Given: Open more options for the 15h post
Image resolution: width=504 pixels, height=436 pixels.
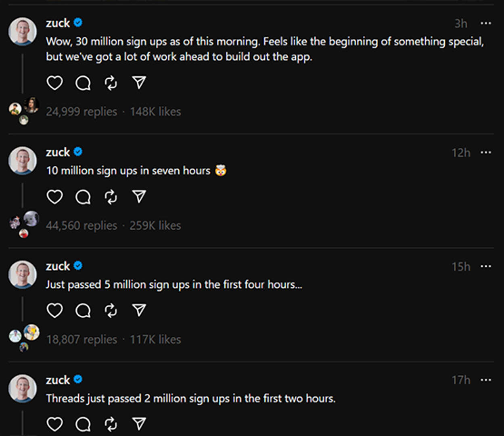Looking at the screenshot, I should point(486,266).
